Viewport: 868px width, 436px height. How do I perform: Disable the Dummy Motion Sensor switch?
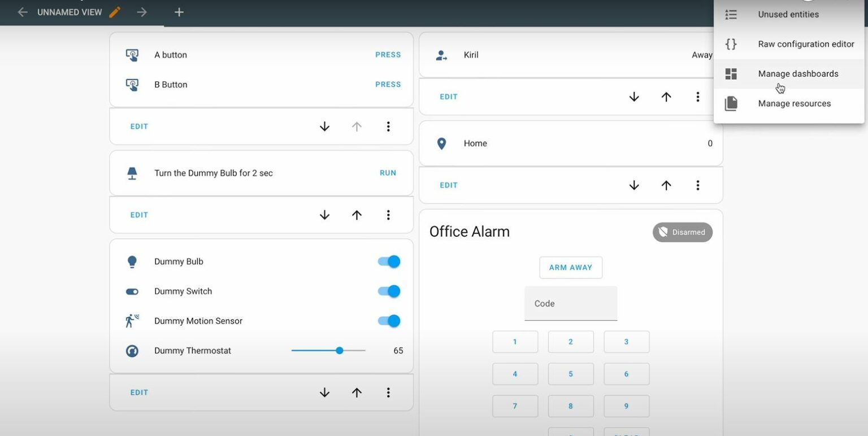click(x=389, y=321)
